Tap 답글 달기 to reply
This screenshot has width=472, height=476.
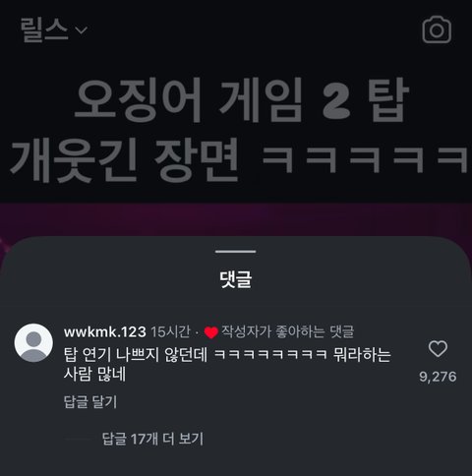pyautogui.click(x=90, y=402)
